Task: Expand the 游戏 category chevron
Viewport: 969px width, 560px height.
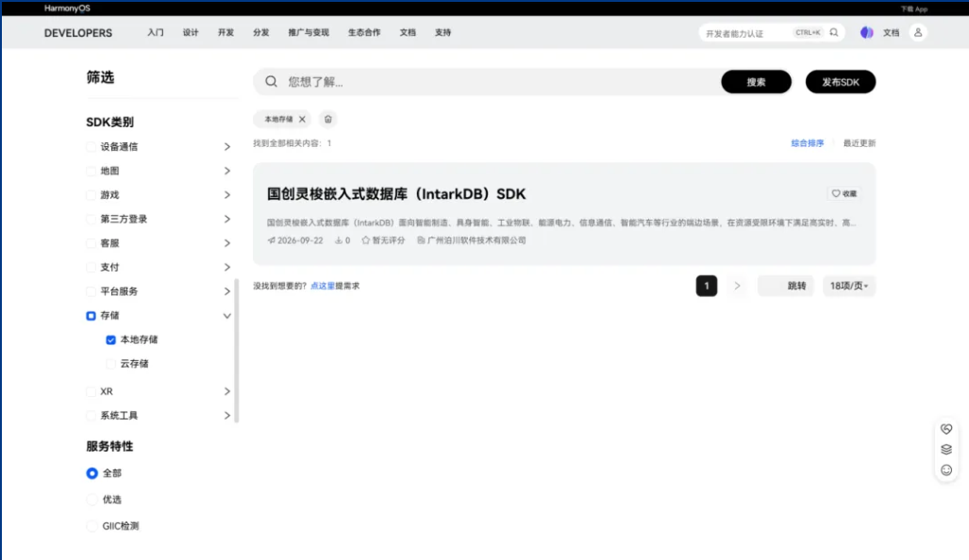Action: click(226, 195)
